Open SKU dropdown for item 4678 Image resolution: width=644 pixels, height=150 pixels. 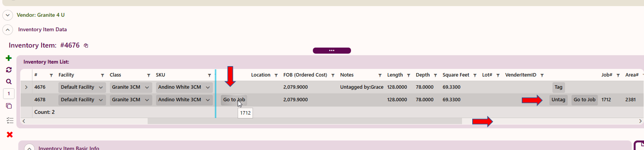pos(184,100)
